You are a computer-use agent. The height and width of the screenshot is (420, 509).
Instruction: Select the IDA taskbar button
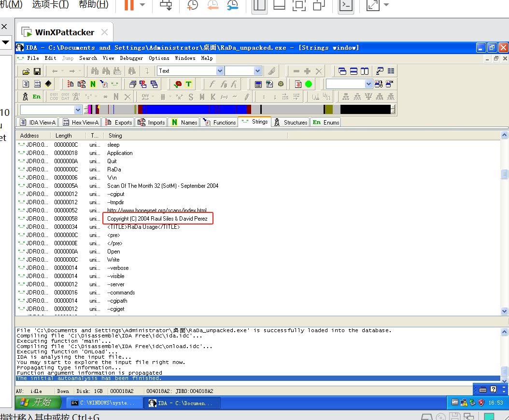pos(183,403)
